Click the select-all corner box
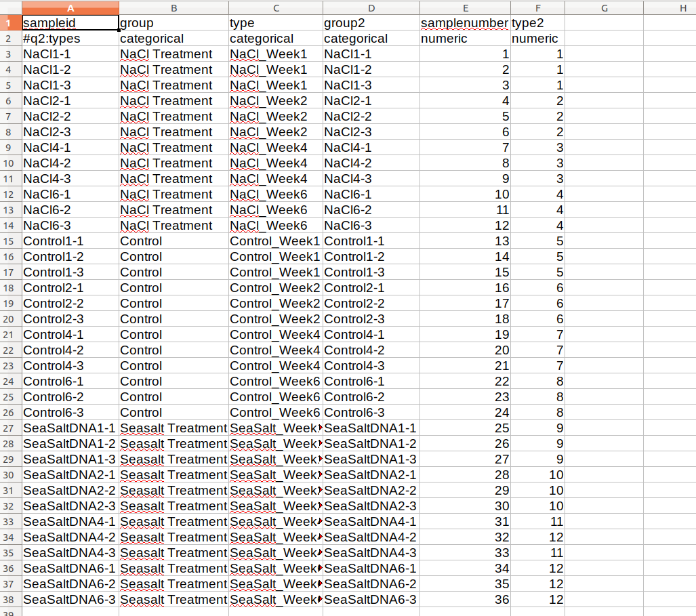The height and width of the screenshot is (616, 696). (x=11, y=7)
